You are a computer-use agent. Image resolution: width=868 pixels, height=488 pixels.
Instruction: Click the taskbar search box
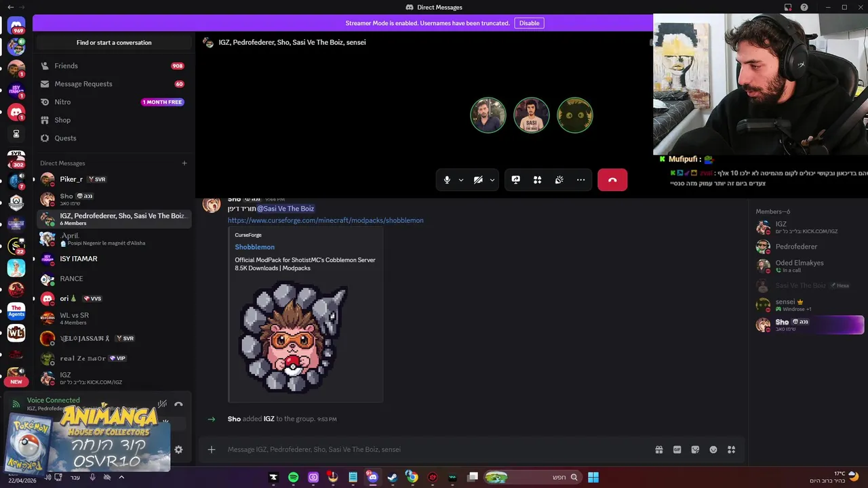coord(534,477)
